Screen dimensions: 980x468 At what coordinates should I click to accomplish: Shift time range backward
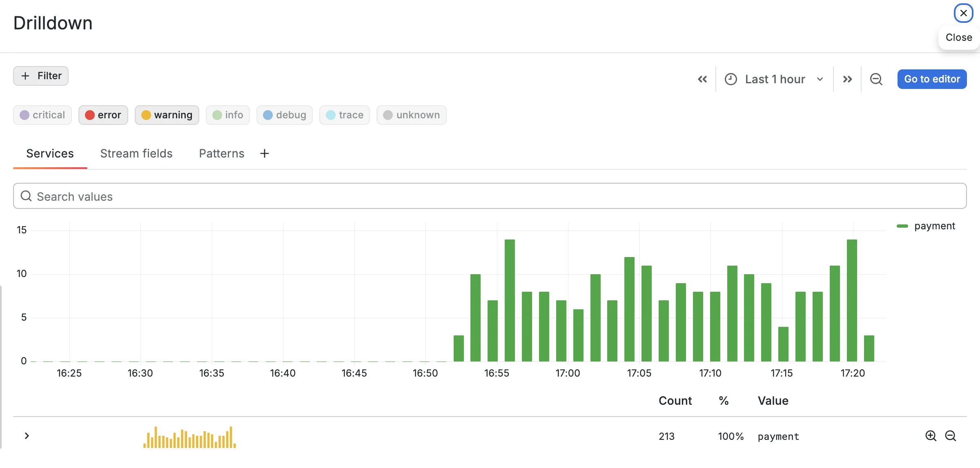pos(702,79)
